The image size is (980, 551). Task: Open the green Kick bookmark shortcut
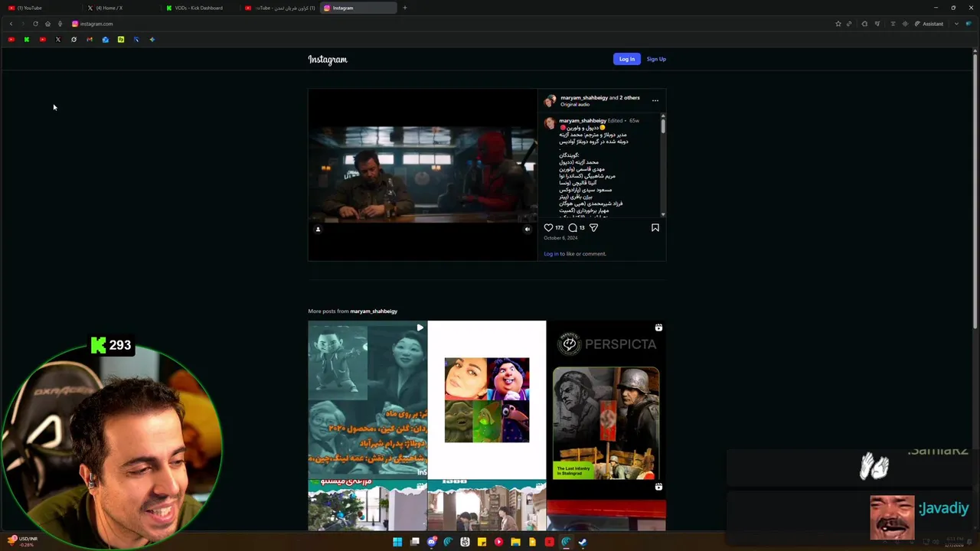tap(27, 39)
